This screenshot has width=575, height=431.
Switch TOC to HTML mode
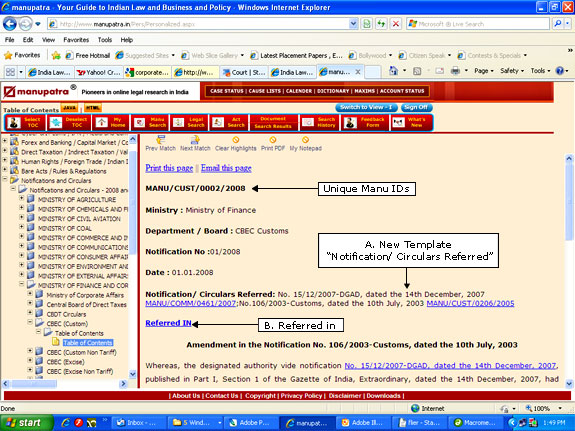point(93,108)
